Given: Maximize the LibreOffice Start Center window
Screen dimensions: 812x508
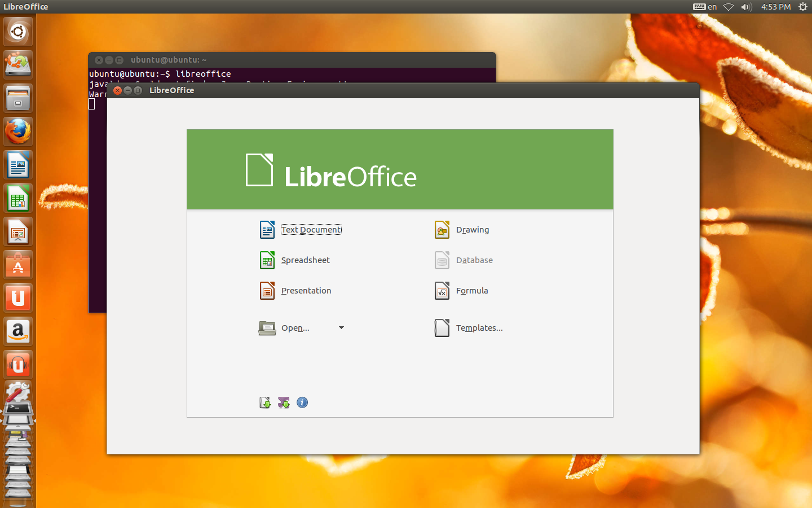Looking at the screenshot, I should [x=138, y=90].
